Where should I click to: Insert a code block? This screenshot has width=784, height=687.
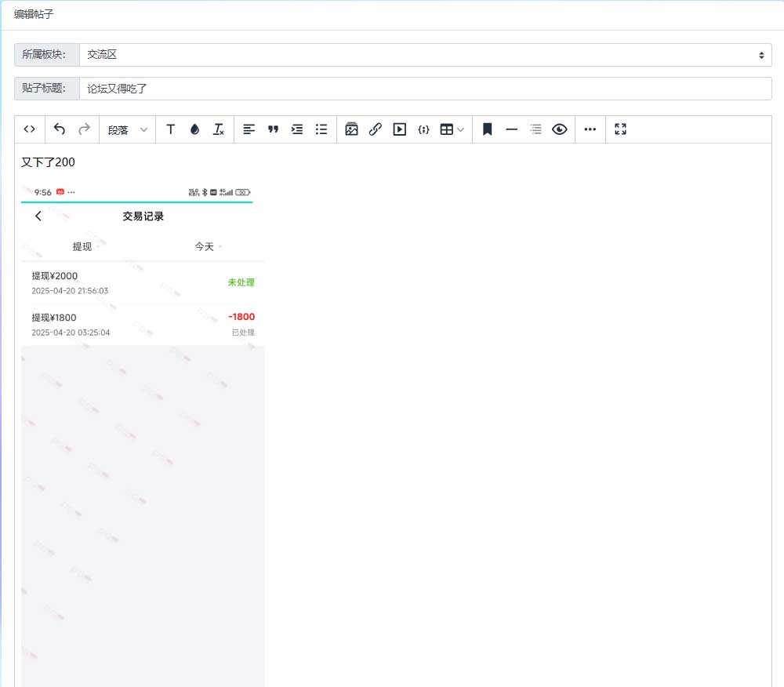(423, 129)
